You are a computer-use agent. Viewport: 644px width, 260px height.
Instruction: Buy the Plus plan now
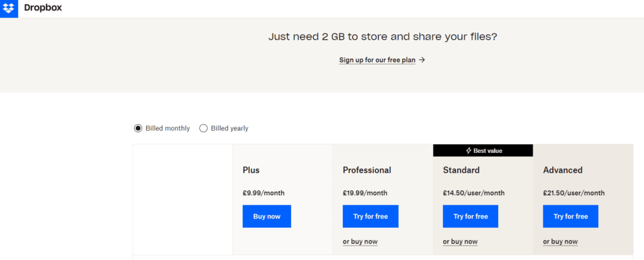click(x=267, y=217)
